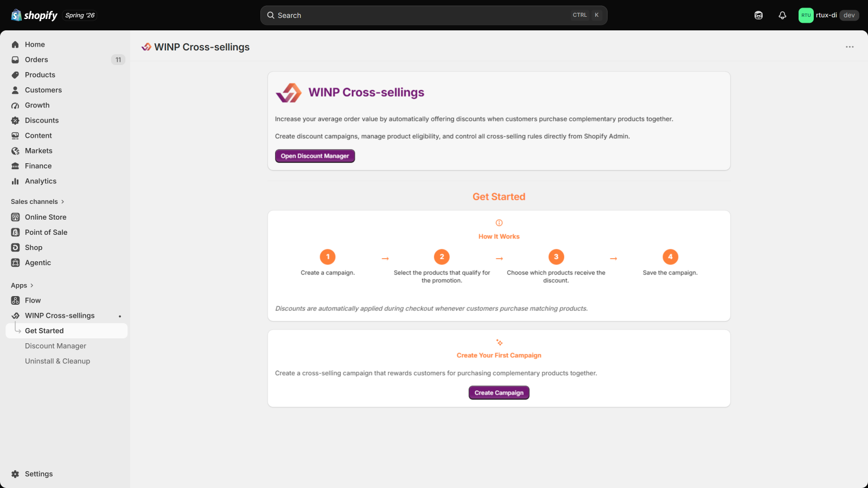
Task: Open Analytics from the sidebar
Action: tap(41, 181)
